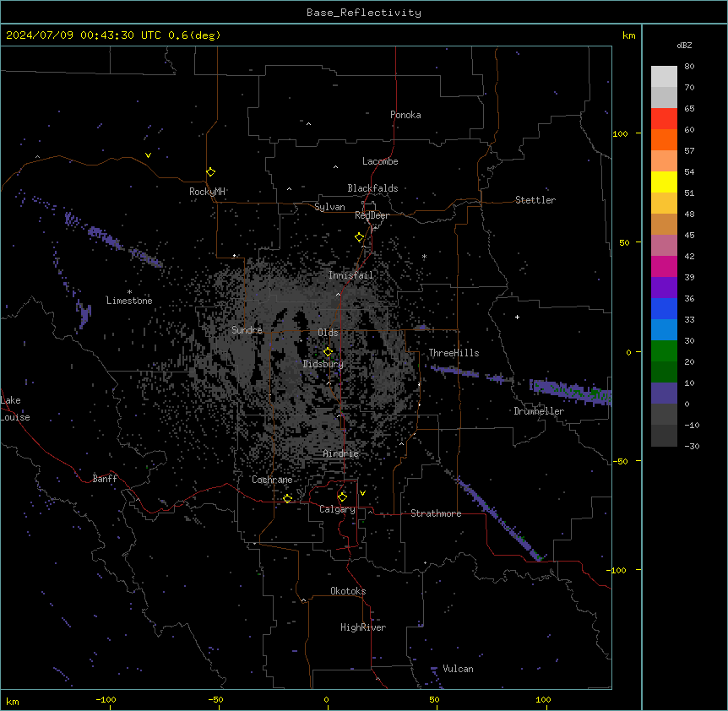
Task: Click the Didsbury label
Action: coord(323,364)
